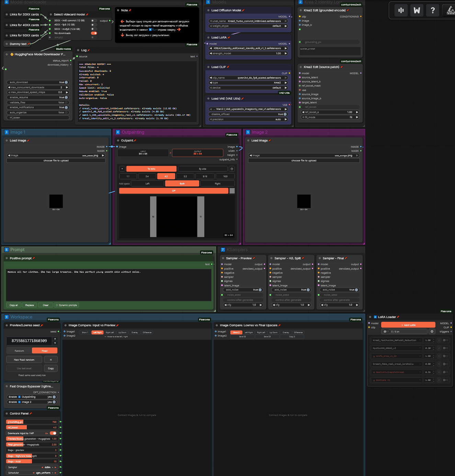Switch Outpaint mode to By side

click(x=203, y=169)
